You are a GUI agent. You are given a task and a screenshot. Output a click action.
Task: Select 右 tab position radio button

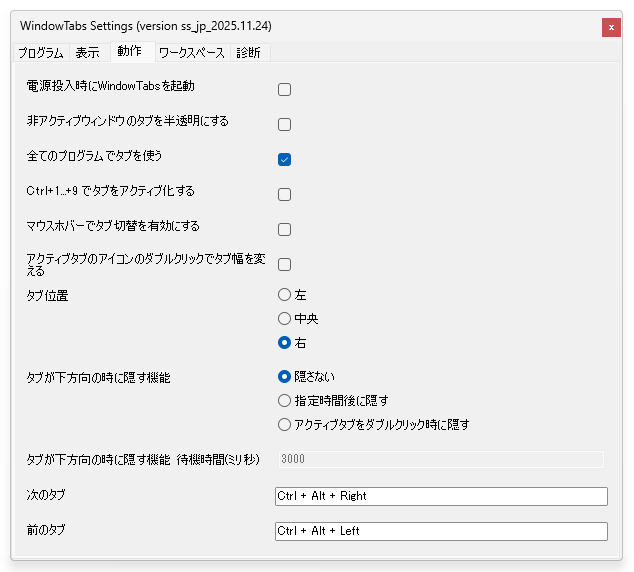coord(284,343)
